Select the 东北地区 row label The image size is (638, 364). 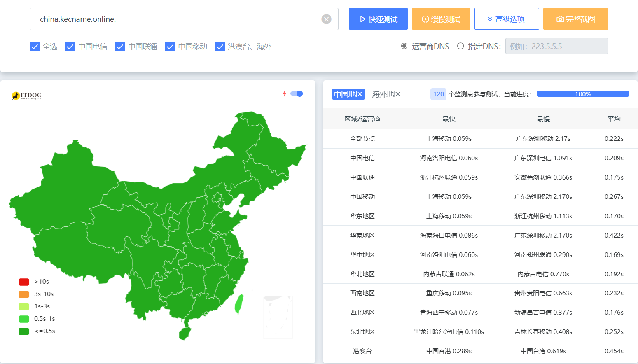click(362, 332)
